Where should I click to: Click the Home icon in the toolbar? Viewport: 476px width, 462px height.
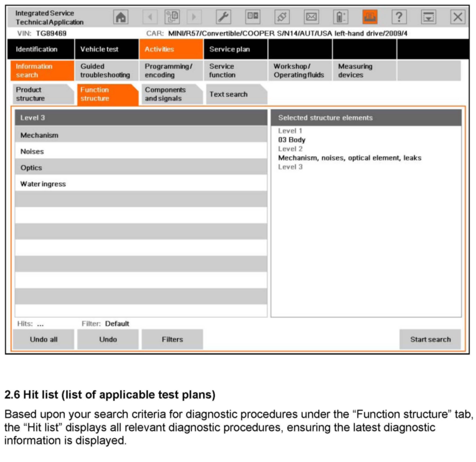point(120,17)
